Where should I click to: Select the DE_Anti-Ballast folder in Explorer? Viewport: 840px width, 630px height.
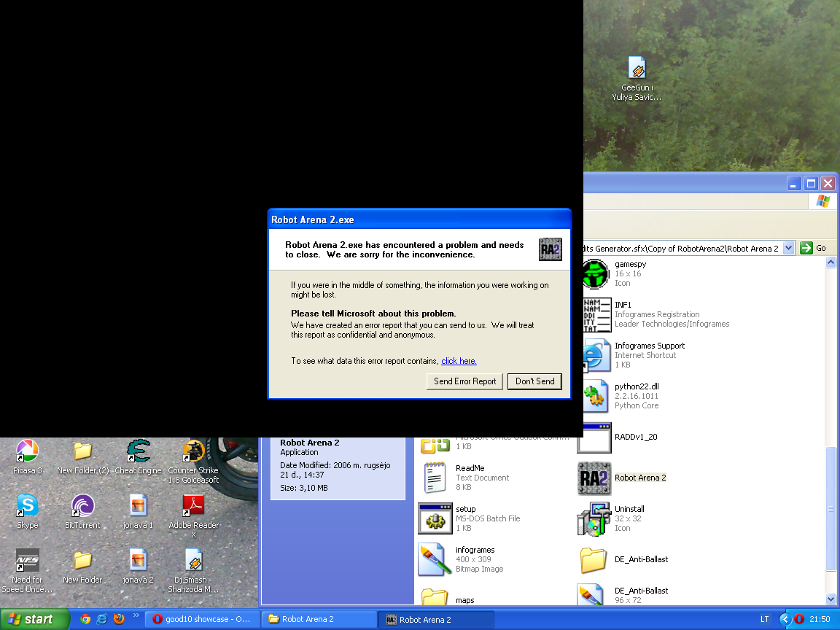point(623,560)
